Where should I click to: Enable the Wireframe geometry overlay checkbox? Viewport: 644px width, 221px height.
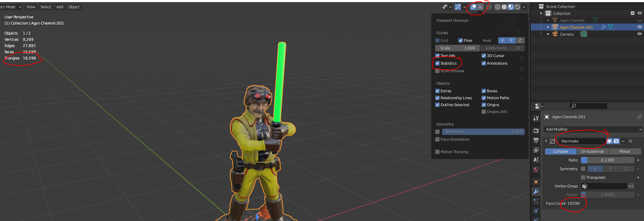pyautogui.click(x=437, y=132)
